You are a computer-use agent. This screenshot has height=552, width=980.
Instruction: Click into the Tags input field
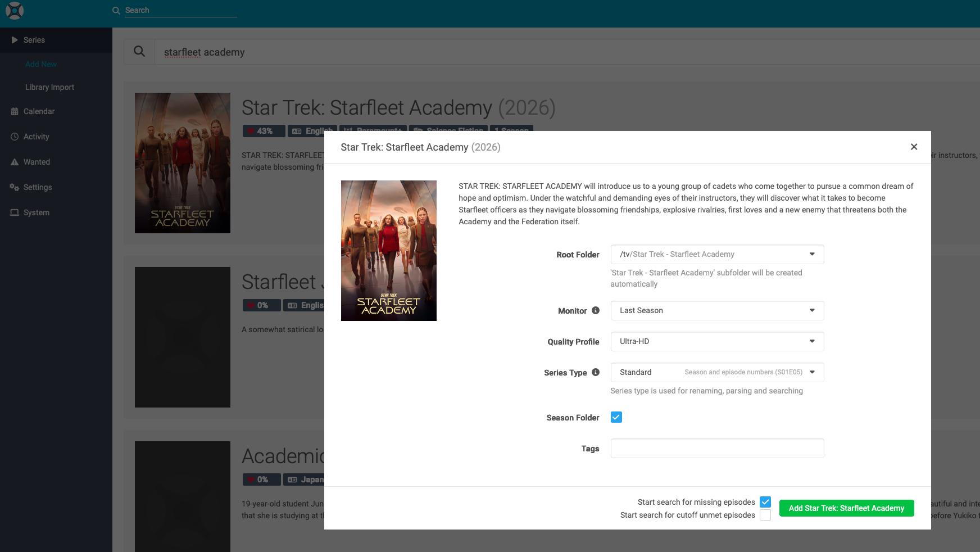(716, 448)
